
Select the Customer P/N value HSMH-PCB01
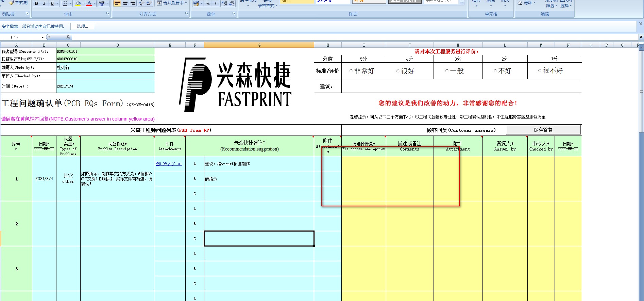coord(105,51)
